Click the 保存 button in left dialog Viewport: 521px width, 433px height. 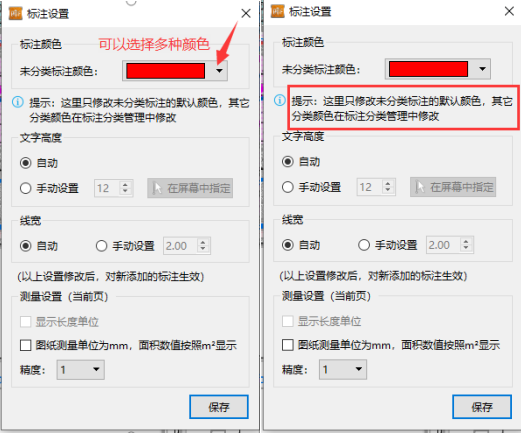pyautogui.click(x=219, y=407)
